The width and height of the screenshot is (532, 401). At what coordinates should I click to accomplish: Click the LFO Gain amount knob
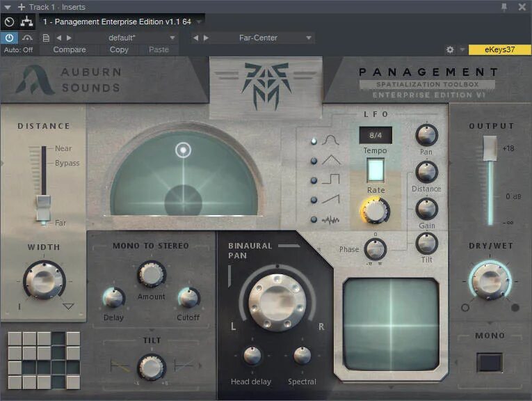426,209
